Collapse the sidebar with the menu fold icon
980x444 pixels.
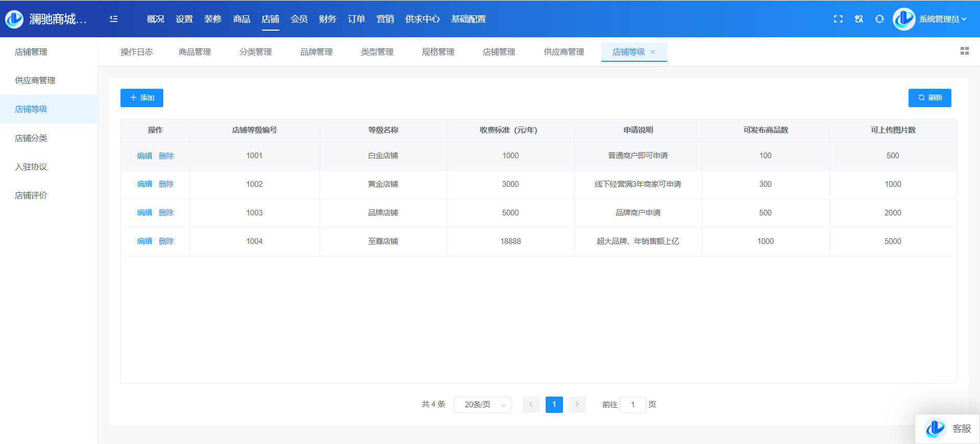point(113,19)
